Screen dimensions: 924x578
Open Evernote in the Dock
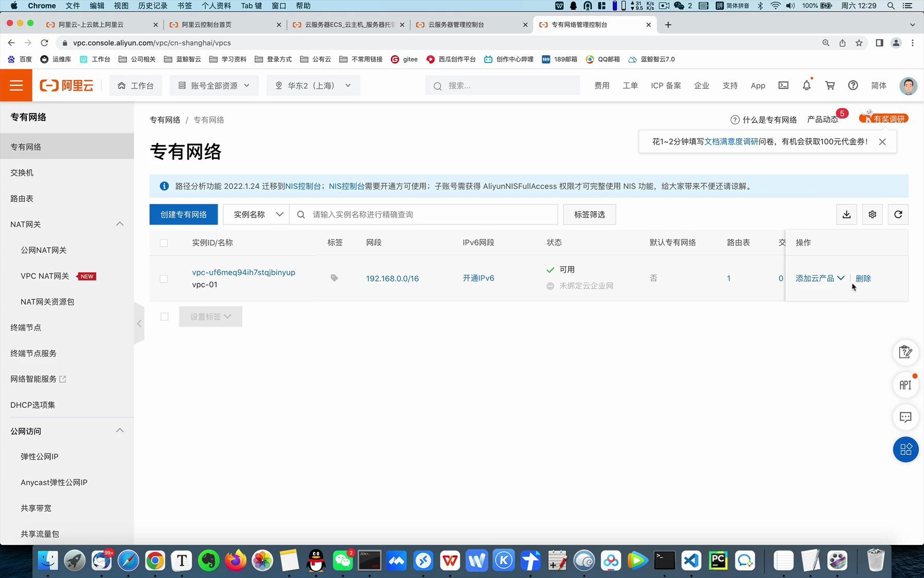tap(209, 560)
